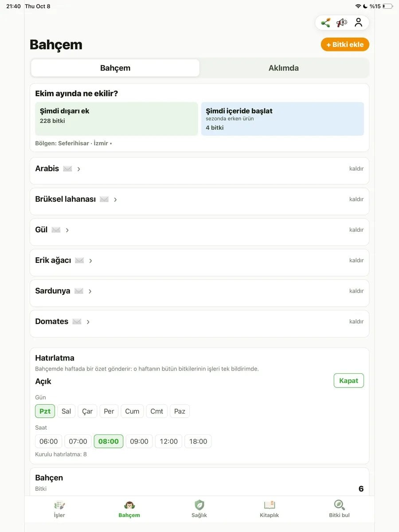Tap the envelope icon beside Brüksel lahanası
Image resolution: width=399 pixels, height=532 pixels.
[x=104, y=199]
